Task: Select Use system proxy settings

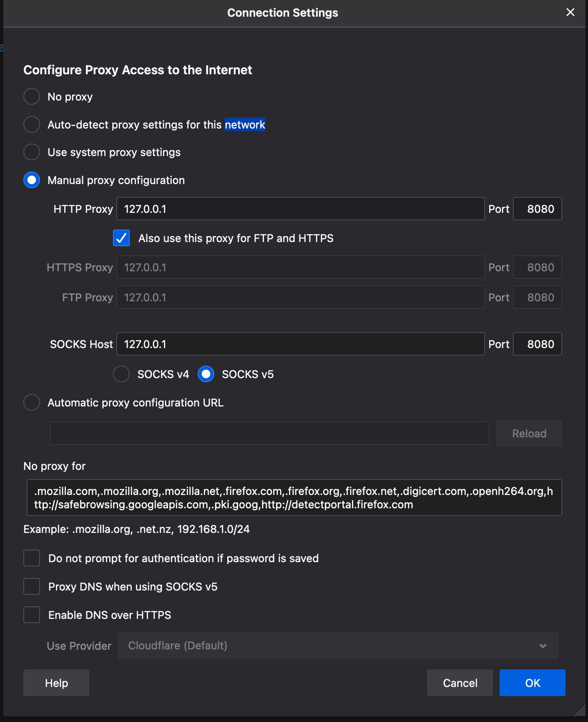Action: tap(32, 152)
